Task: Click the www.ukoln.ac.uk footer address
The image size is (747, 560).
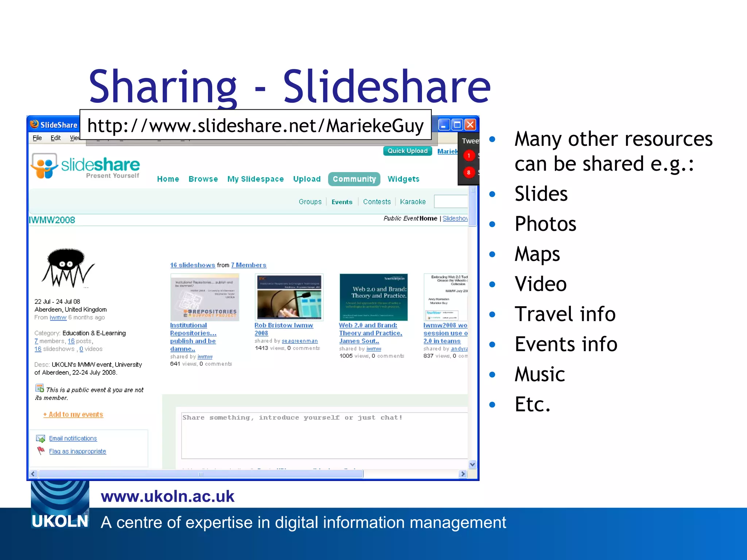Action: click(x=167, y=496)
